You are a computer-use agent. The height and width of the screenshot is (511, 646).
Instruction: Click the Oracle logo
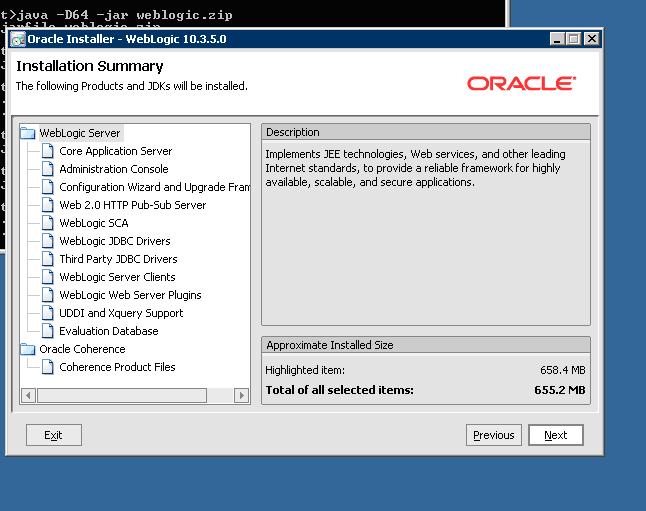point(521,83)
